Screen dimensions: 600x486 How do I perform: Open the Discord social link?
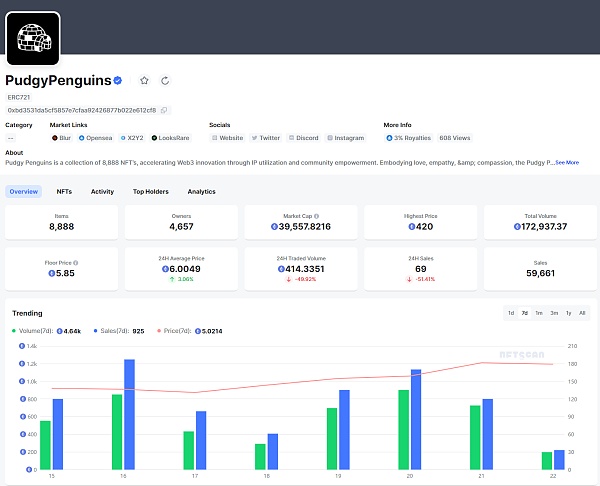303,138
